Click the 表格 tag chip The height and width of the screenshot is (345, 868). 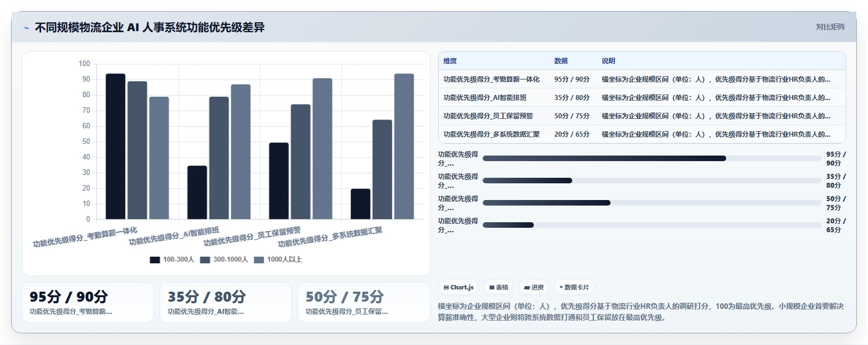pyautogui.click(x=499, y=287)
